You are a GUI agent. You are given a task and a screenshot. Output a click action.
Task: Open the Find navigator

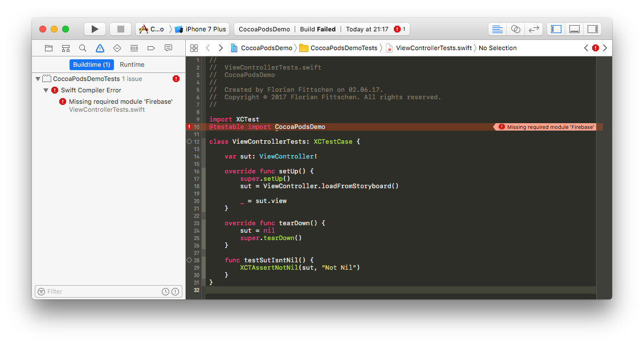pyautogui.click(x=83, y=48)
